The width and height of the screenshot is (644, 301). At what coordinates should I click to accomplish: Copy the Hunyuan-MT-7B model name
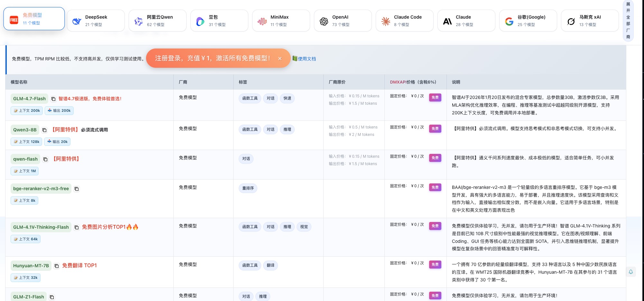tap(57, 266)
